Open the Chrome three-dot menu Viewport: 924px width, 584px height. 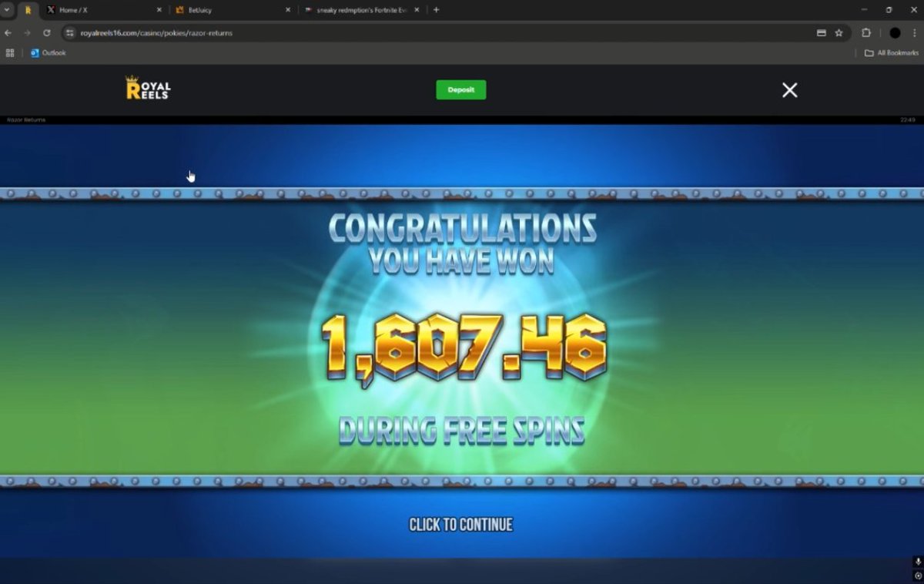916,33
